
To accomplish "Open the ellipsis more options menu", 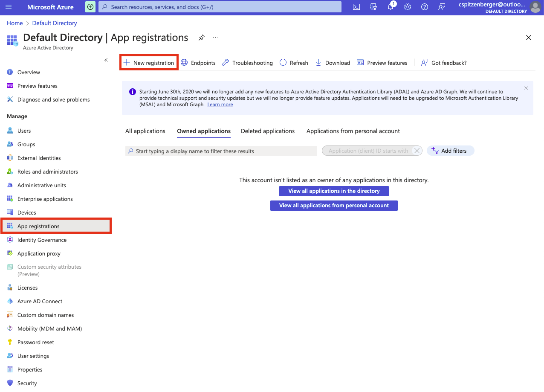I will 215,38.
